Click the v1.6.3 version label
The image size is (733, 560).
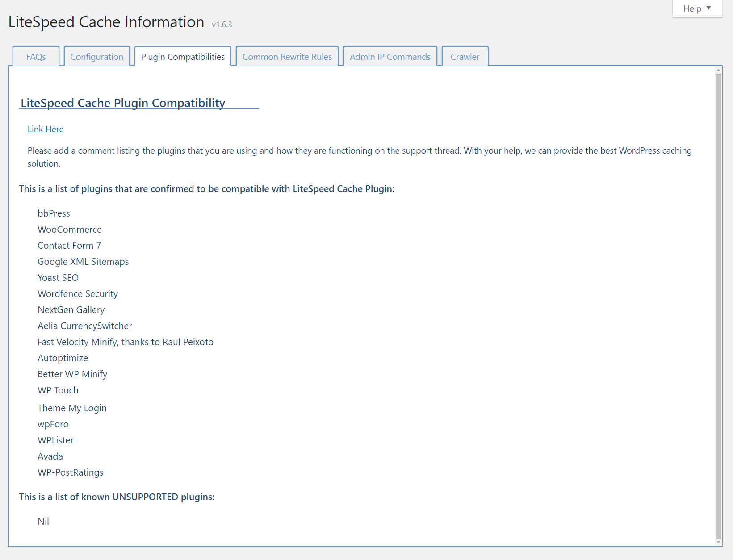point(222,25)
